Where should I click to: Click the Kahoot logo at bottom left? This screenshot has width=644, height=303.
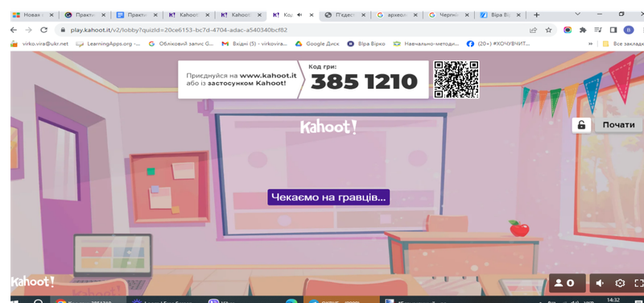[32, 281]
